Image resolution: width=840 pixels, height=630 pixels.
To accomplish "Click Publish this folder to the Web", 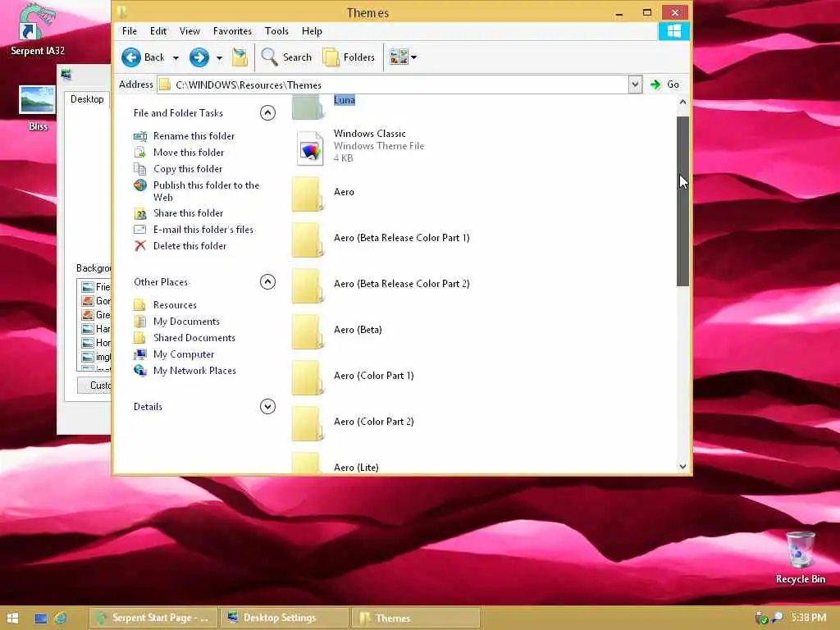I will (206, 191).
